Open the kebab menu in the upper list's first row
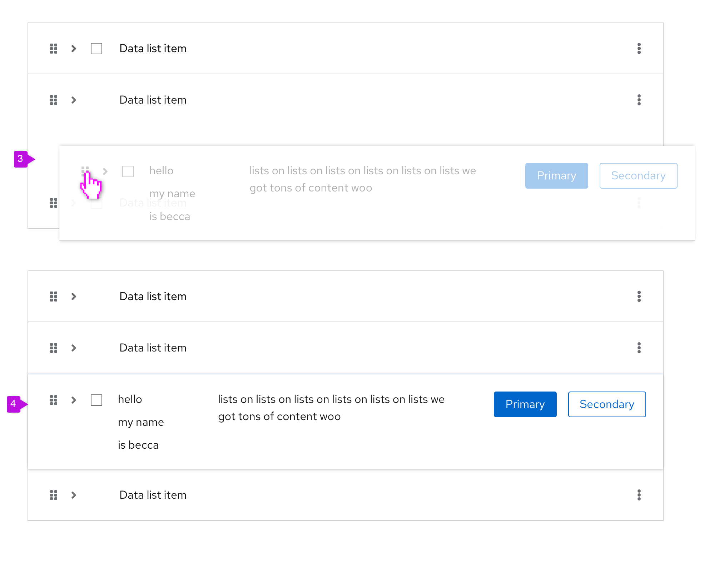 [x=639, y=49]
